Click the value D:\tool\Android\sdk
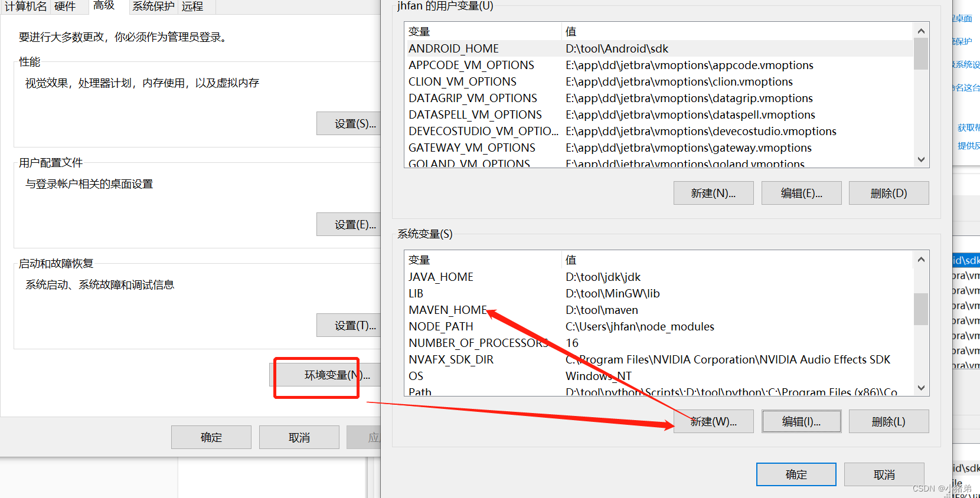 pyautogui.click(x=617, y=48)
